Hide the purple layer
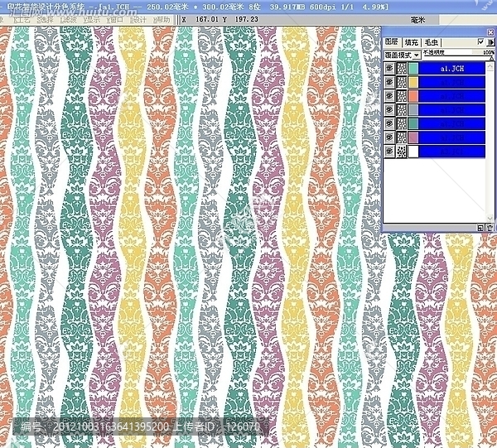The width and height of the screenshot is (497, 448). click(x=389, y=137)
